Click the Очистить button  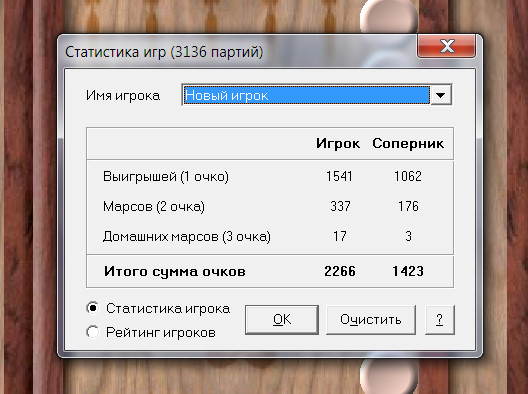pos(371,320)
